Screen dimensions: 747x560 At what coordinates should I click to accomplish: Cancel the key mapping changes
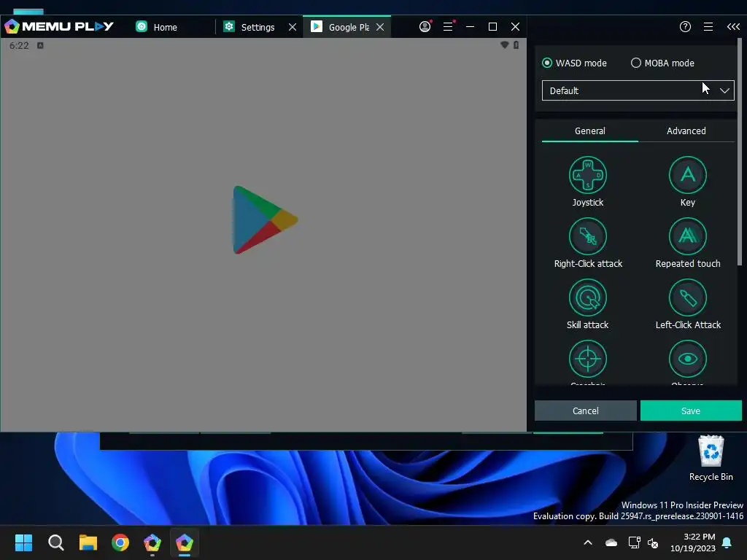pyautogui.click(x=586, y=411)
